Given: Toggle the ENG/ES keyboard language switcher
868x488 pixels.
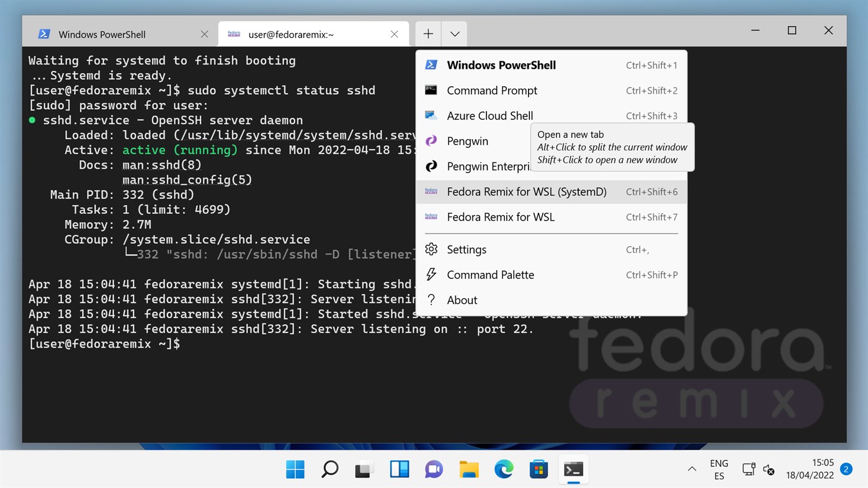Looking at the screenshot, I should 718,469.
